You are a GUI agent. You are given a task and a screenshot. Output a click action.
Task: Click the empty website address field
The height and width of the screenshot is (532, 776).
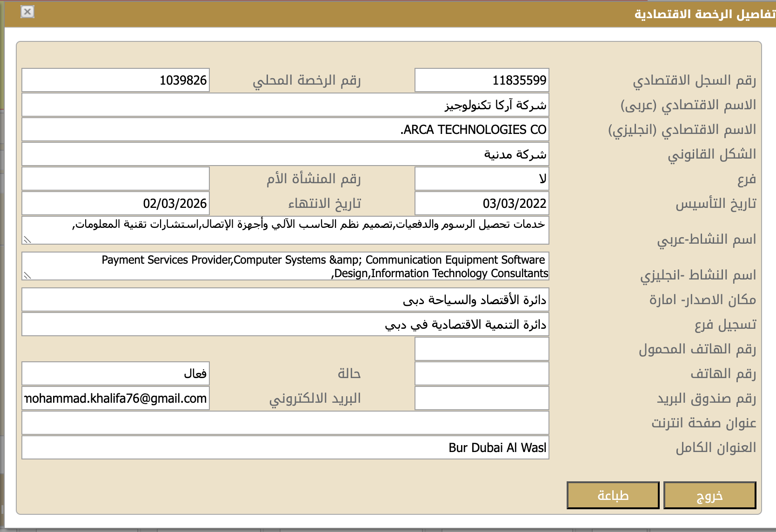tap(285, 423)
